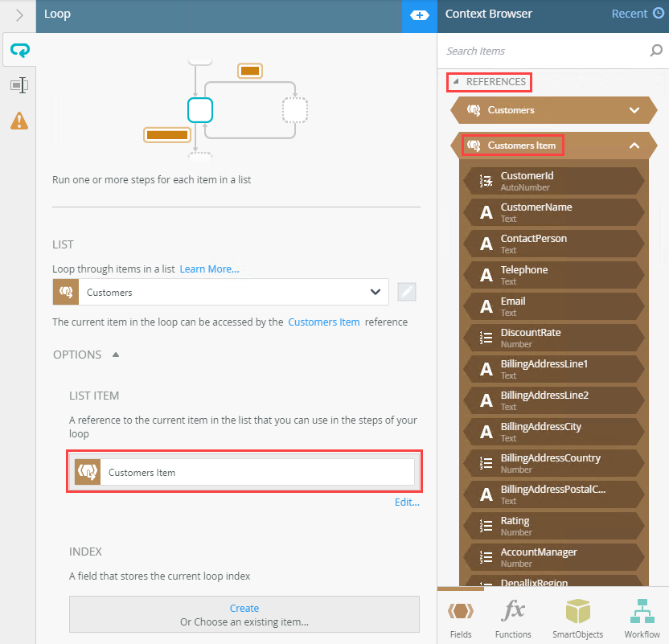Viewport: 669px width, 644px height.
Task: Expand the Customers reference chevron
Action: pos(634,110)
